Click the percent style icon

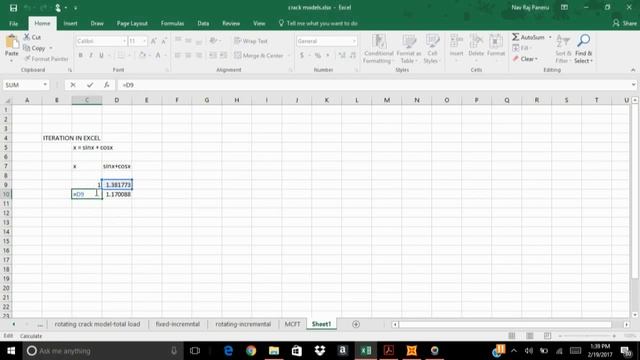[x=318, y=55]
